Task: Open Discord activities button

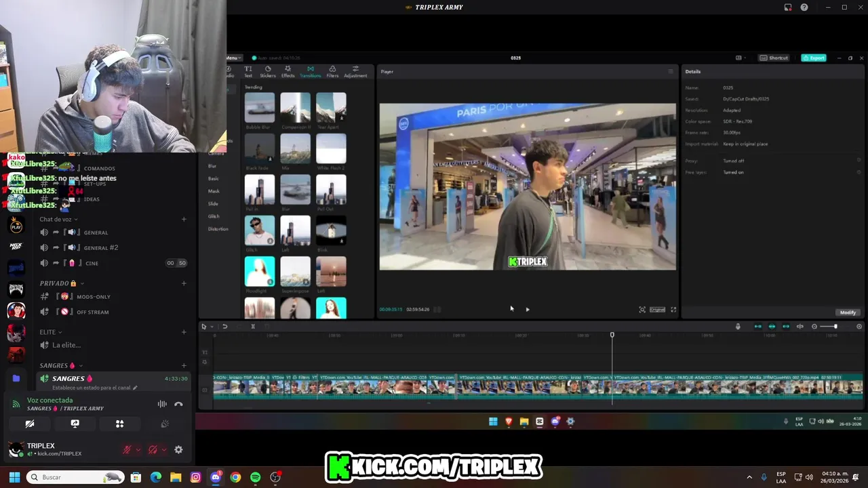Action: pos(119,424)
